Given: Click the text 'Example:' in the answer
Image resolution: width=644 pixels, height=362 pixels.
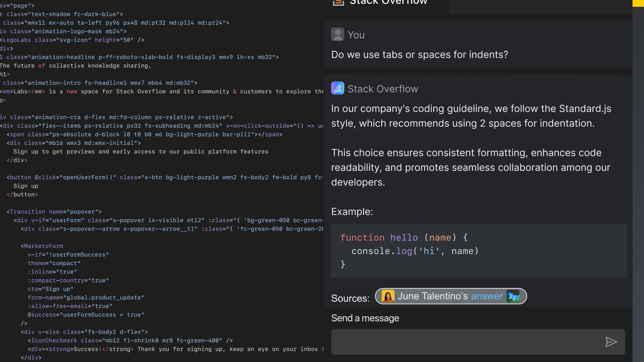Looking at the screenshot, I should [352, 212].
